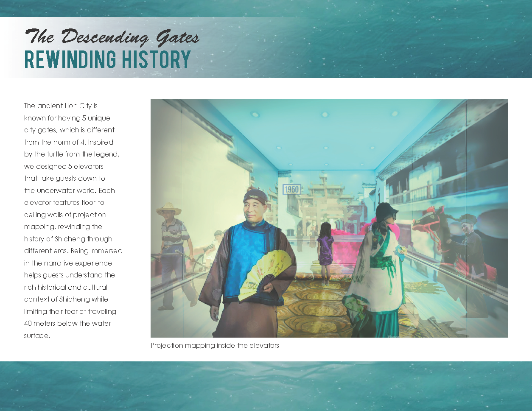Click the "REWINDING HISTORY" heading

(108, 60)
